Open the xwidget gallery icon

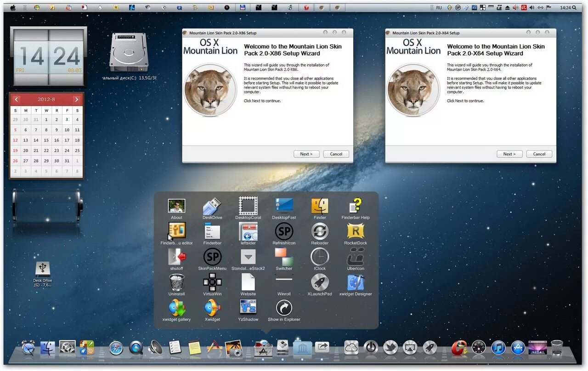click(x=176, y=308)
